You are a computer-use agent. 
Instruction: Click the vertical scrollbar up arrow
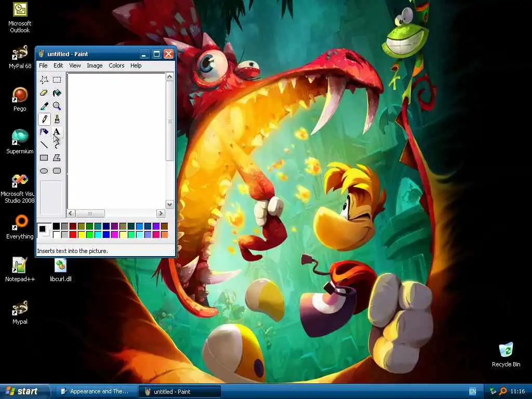[170, 77]
